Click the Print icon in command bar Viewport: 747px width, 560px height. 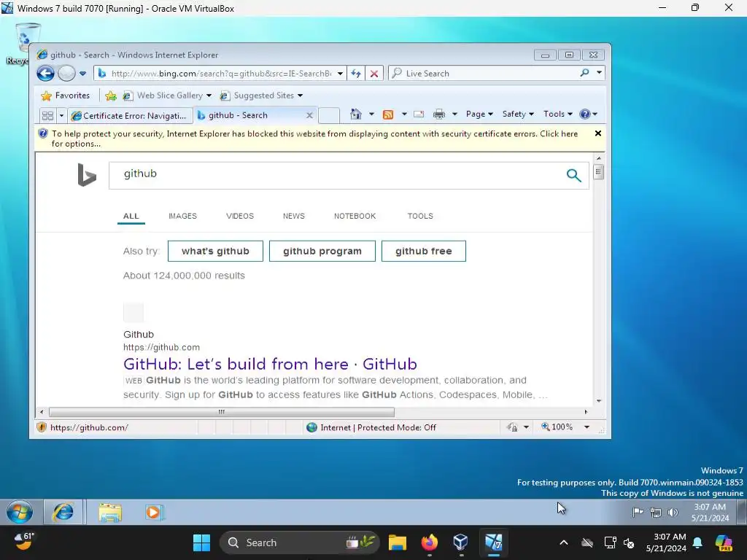[x=438, y=114]
